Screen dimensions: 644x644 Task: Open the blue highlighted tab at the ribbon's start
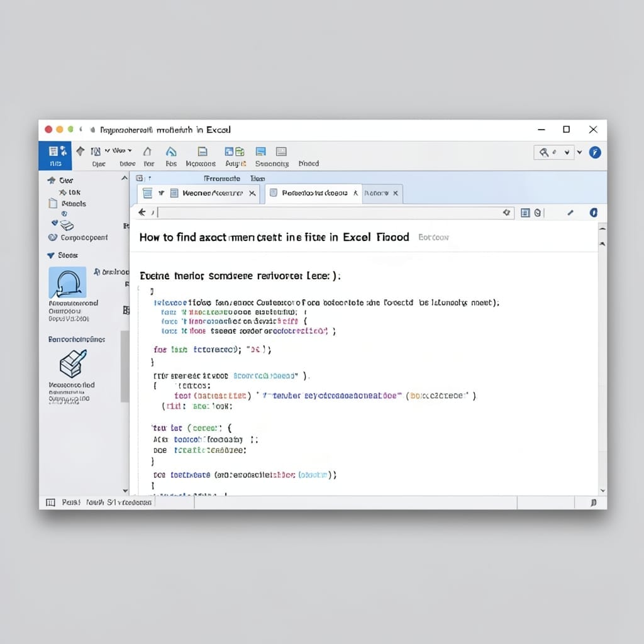coord(55,156)
